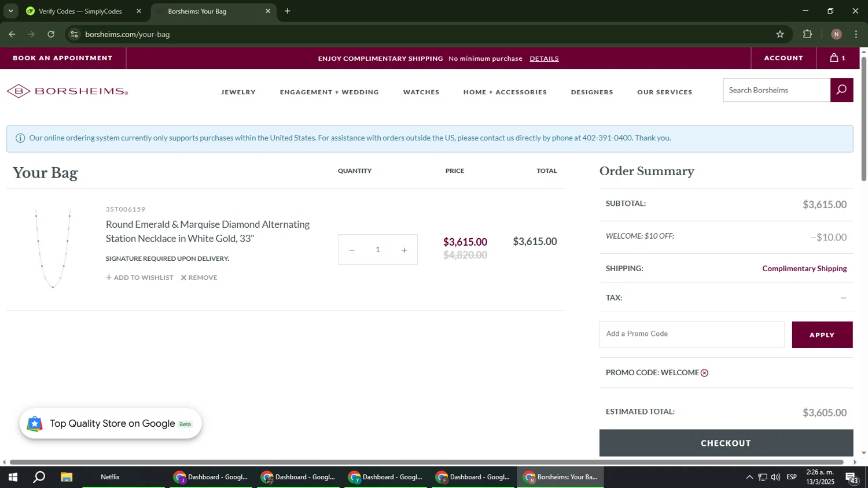This screenshot has width=868, height=488.
Task: Click the vertical page scrollbar
Action: tap(864, 119)
